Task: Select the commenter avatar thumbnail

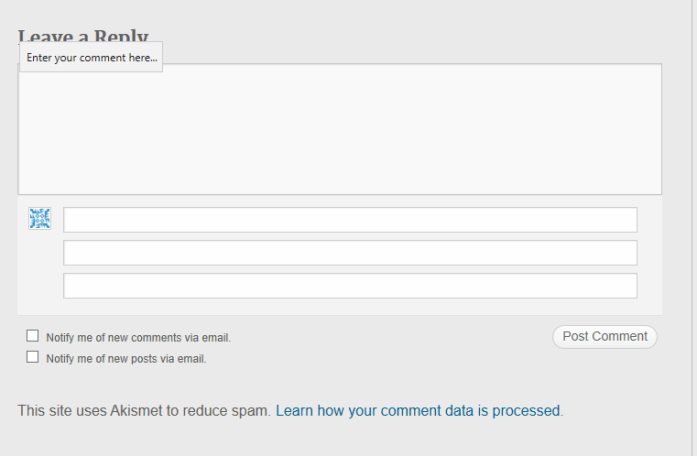Action: (x=40, y=219)
